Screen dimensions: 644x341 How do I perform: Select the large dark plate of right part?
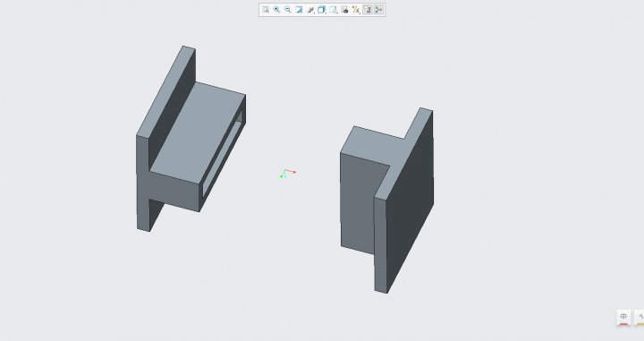pyautogui.click(x=410, y=201)
